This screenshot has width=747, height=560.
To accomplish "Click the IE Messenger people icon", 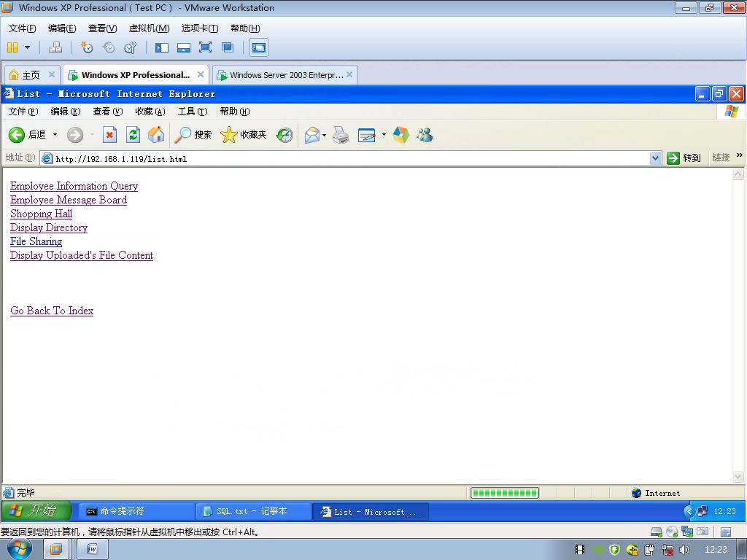I will (425, 135).
